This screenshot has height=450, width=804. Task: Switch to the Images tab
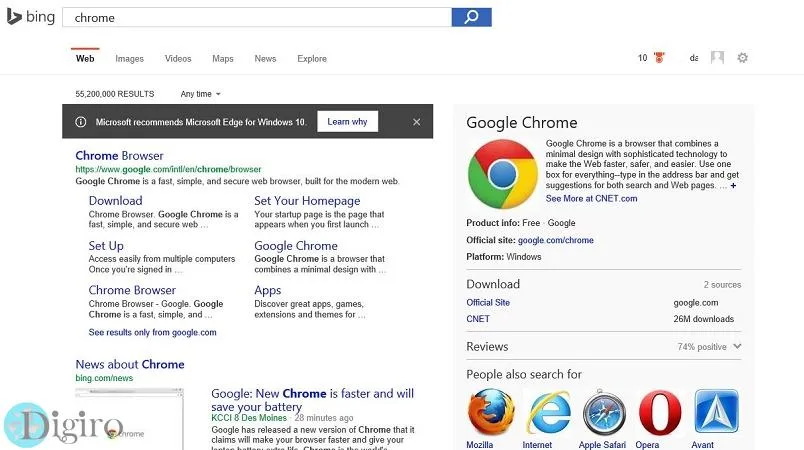tap(129, 58)
